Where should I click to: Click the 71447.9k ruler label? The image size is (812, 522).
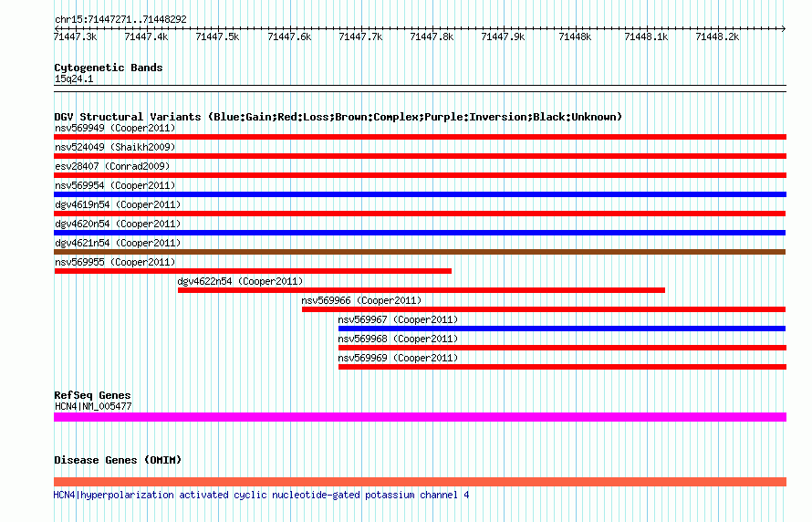click(503, 37)
